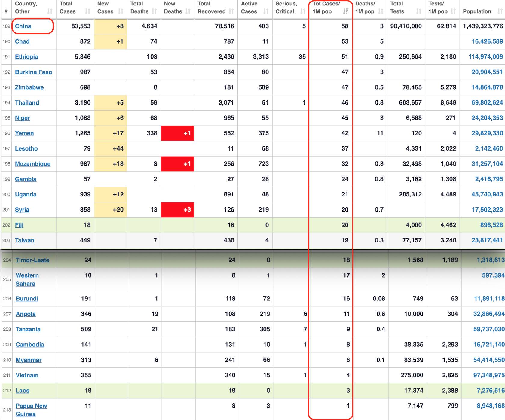
Task: Sort by Serious, Critical arrows
Action: point(303,11)
